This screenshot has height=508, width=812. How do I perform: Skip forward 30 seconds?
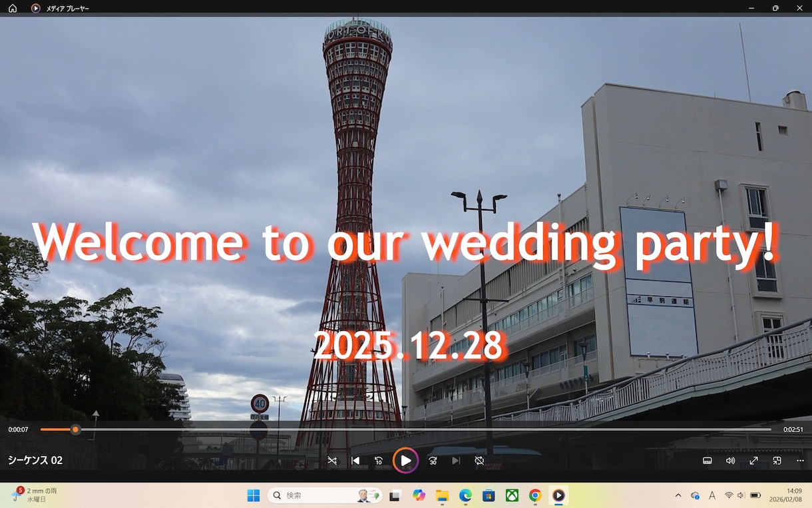click(433, 461)
